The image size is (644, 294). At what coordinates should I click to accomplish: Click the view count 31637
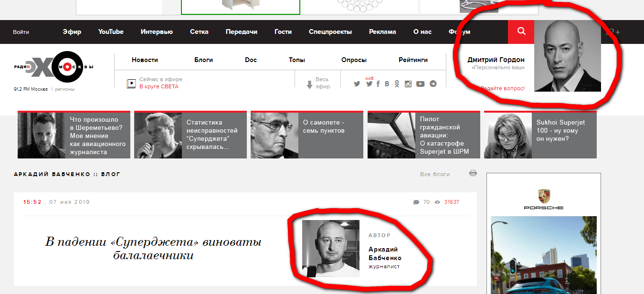point(452,202)
